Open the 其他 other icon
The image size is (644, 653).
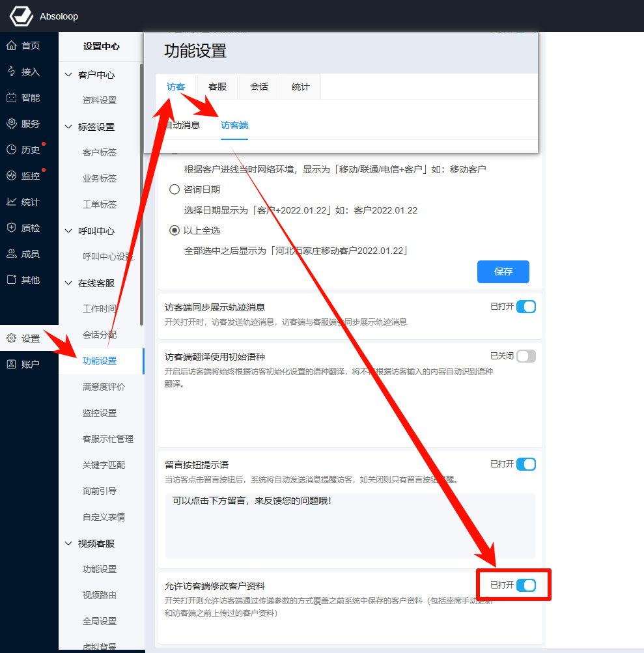(x=12, y=280)
